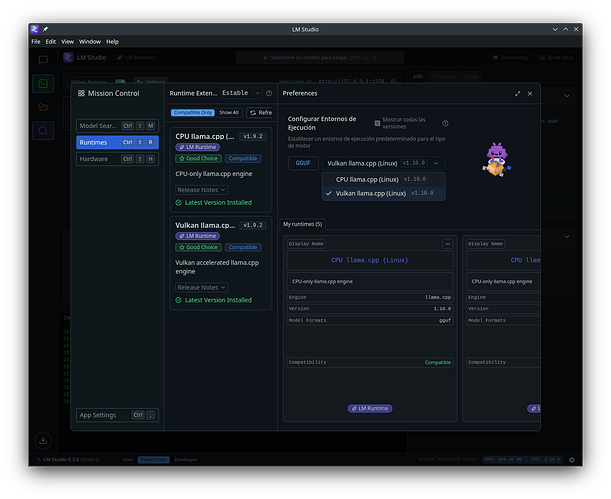Image resolution: width=611 pixels, height=499 pixels.
Task: Click the LM Runtime badge on the CPU llama.cpp card
Action: pyautogui.click(x=198, y=147)
